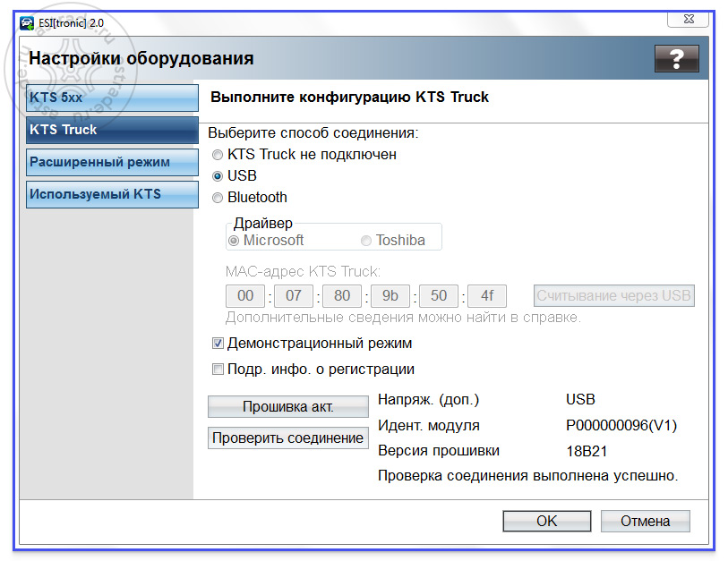Toggle the Демонстрационный режим checkbox
Image resolution: width=728 pixels, height=561 pixels.
tap(218, 344)
